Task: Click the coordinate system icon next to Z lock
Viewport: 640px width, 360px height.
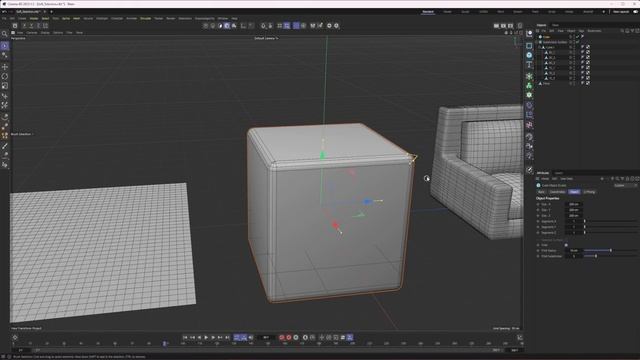Action: (x=45, y=26)
